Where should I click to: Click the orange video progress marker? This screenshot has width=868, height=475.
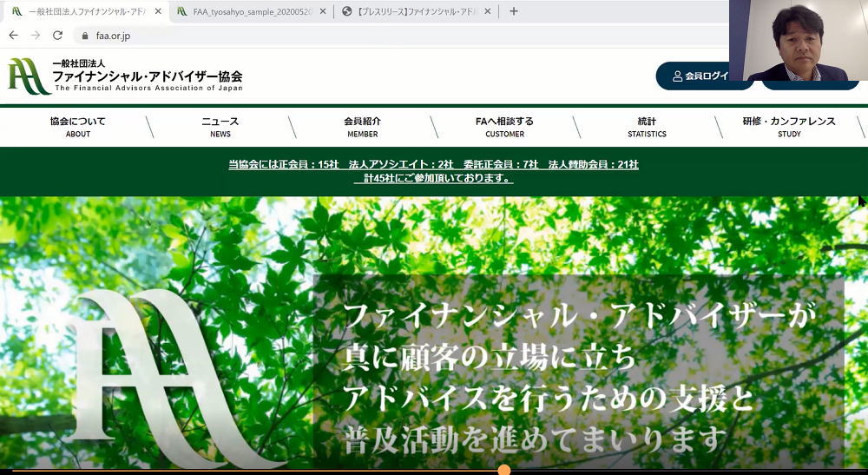click(503, 471)
